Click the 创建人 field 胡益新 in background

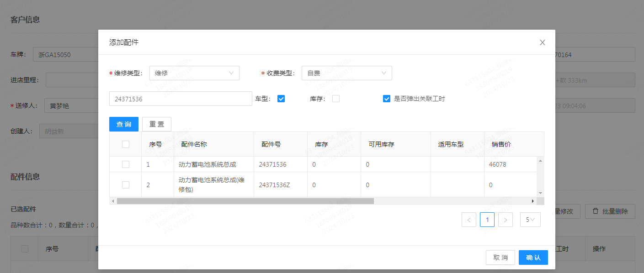pos(69,131)
